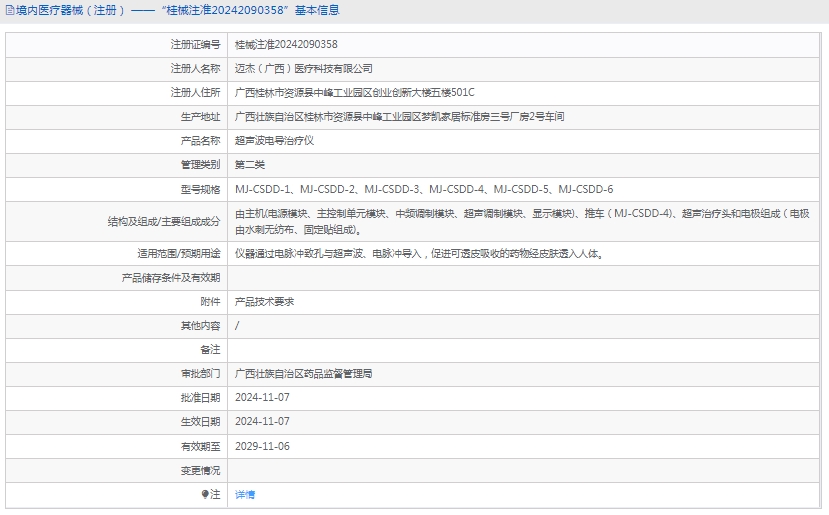Click the registrant address ending in 五楼501C
The image size is (829, 515).
point(354,93)
